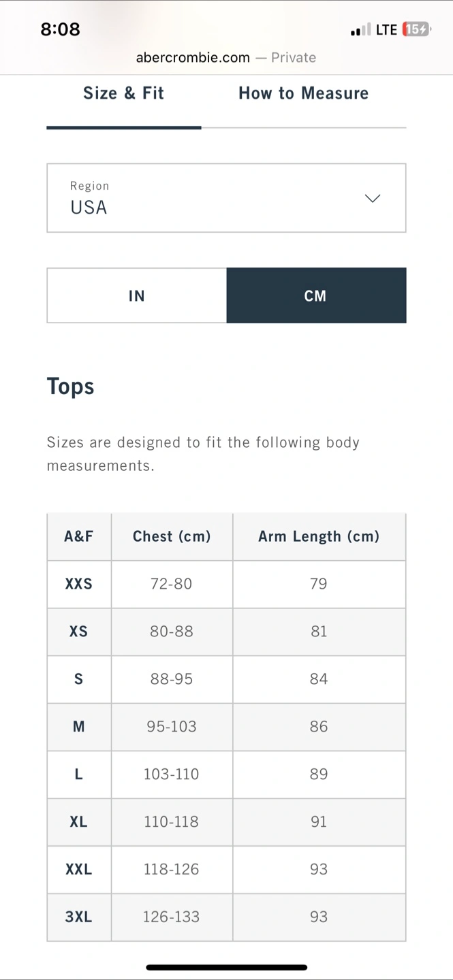Expand region list using the chevron arrow
Image resolution: width=453 pixels, height=980 pixels.
(372, 199)
